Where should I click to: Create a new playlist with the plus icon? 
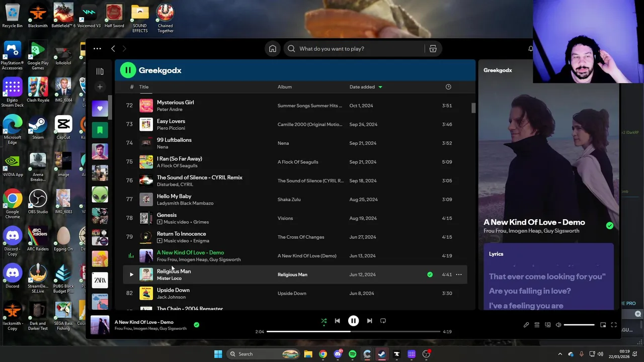100,87
